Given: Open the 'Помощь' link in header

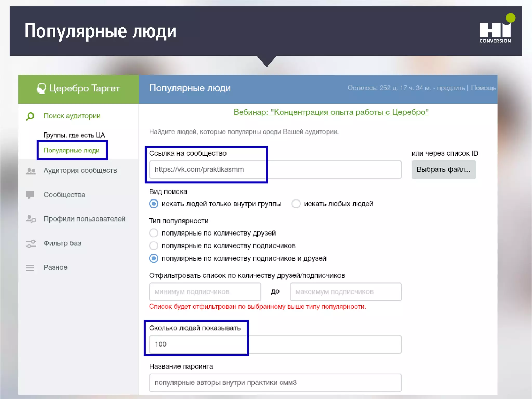Looking at the screenshot, I should coord(483,88).
